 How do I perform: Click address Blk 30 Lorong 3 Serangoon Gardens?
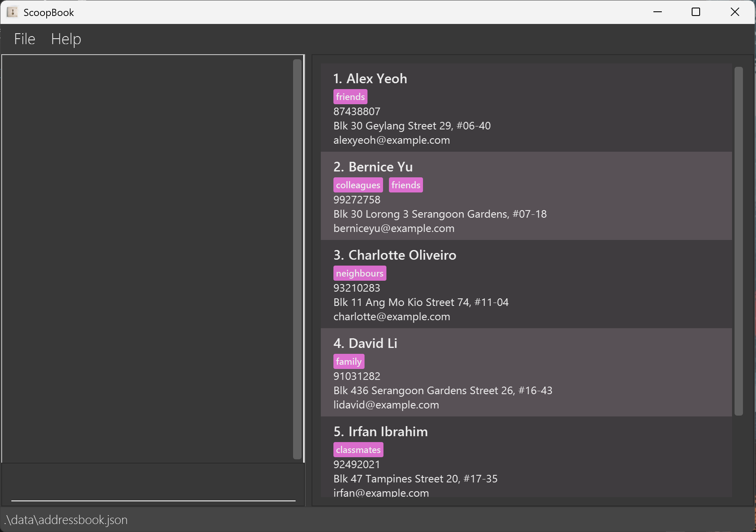(x=440, y=214)
